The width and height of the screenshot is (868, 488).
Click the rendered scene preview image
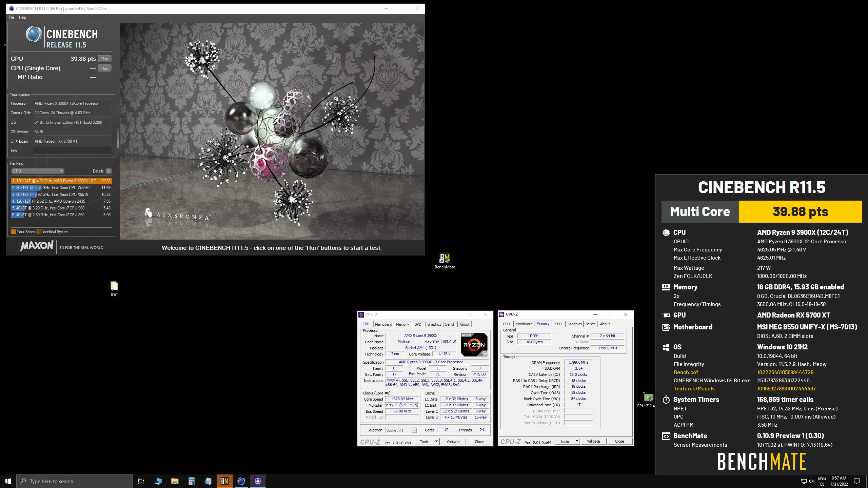point(272,131)
